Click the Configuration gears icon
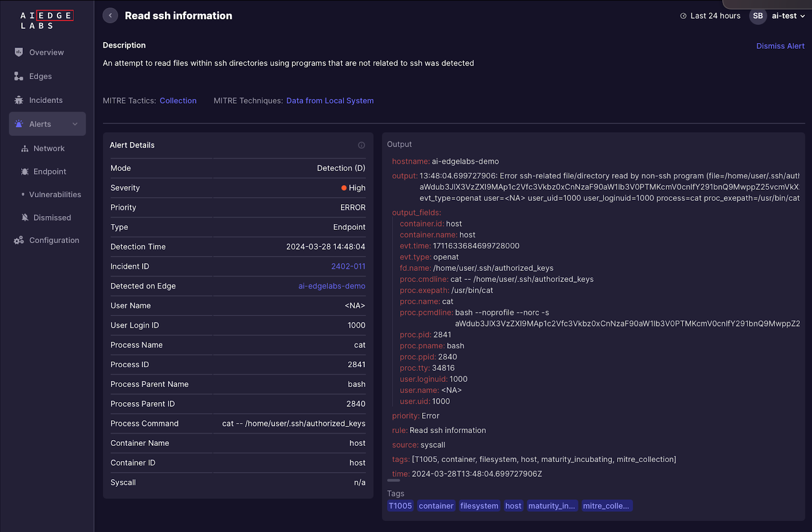Image resolution: width=812 pixels, height=532 pixels. pos(19,240)
